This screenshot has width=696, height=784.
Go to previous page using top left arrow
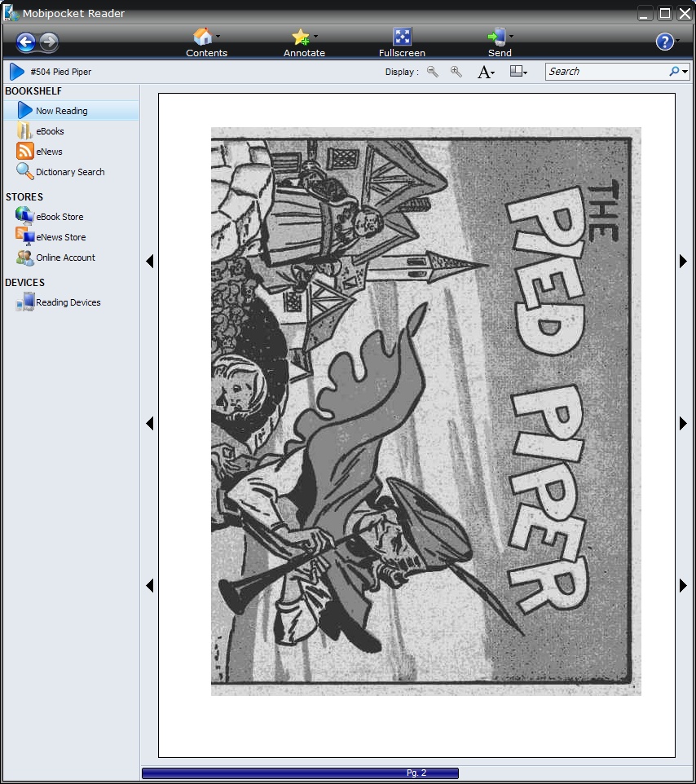149,261
